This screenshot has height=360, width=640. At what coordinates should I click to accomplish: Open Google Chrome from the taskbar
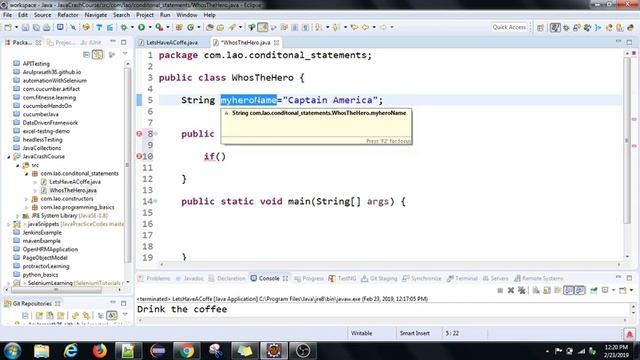[x=187, y=351]
